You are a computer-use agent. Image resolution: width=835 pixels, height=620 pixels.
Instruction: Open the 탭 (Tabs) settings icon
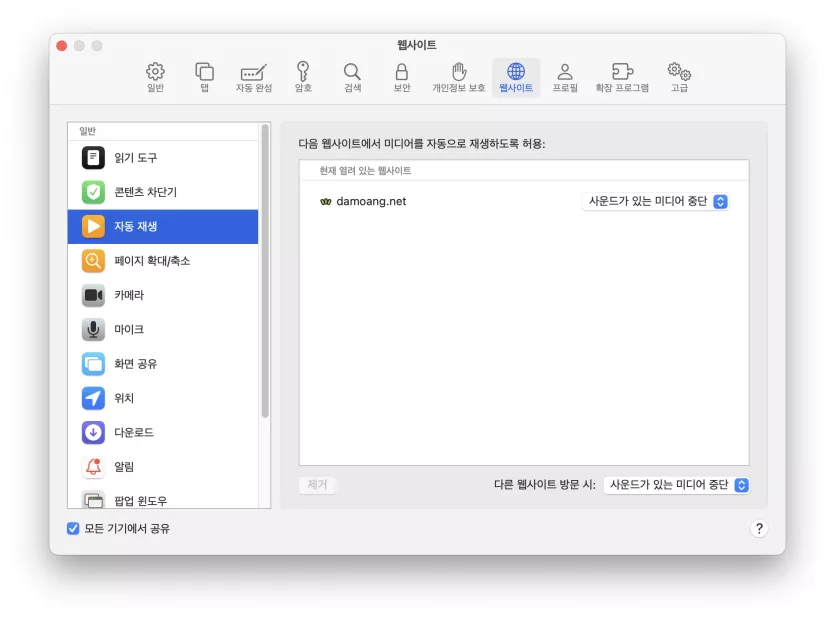(x=204, y=77)
